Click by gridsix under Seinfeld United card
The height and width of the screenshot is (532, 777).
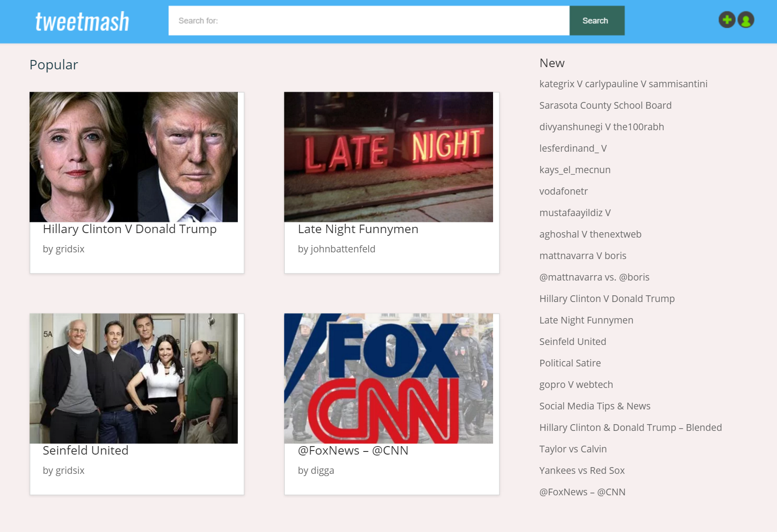[x=64, y=471]
